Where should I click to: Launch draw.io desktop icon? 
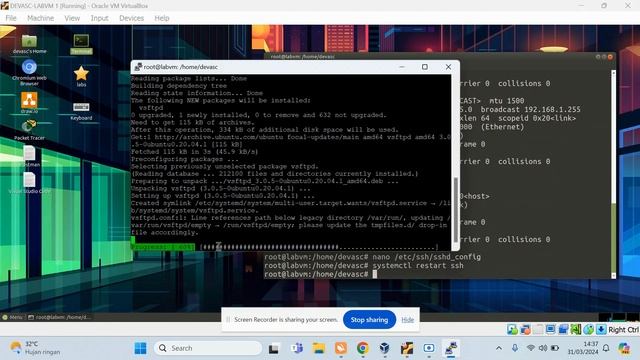pyautogui.click(x=29, y=102)
